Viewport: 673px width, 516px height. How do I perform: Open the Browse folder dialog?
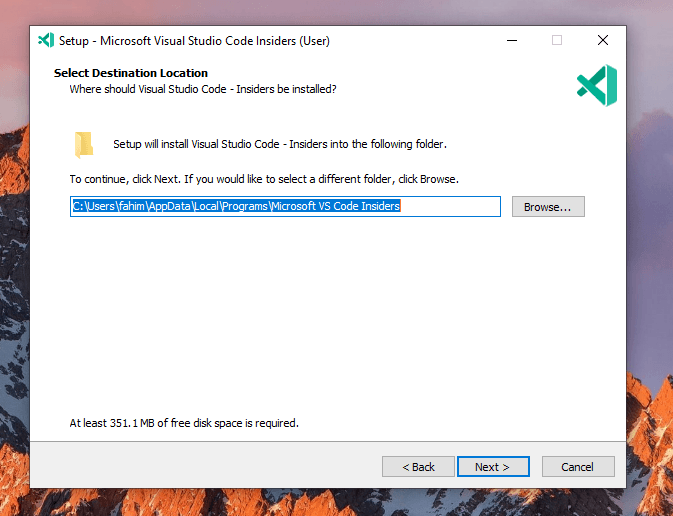coord(548,206)
